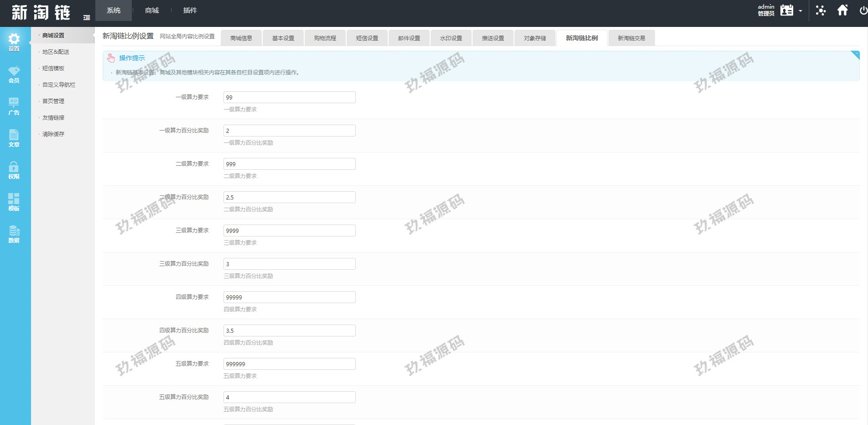Collapse the 操作提示 panel corner toggle
This screenshot has height=425, width=868.
pos(855,55)
